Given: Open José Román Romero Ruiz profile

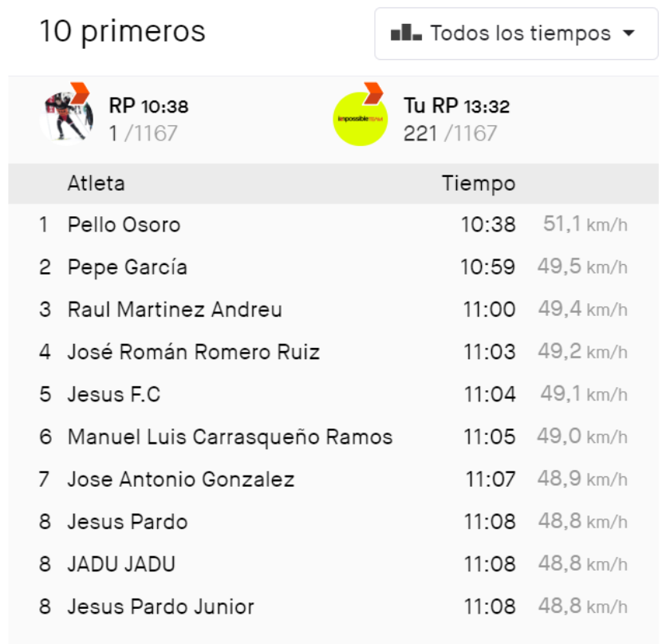Looking at the screenshot, I should (x=193, y=352).
